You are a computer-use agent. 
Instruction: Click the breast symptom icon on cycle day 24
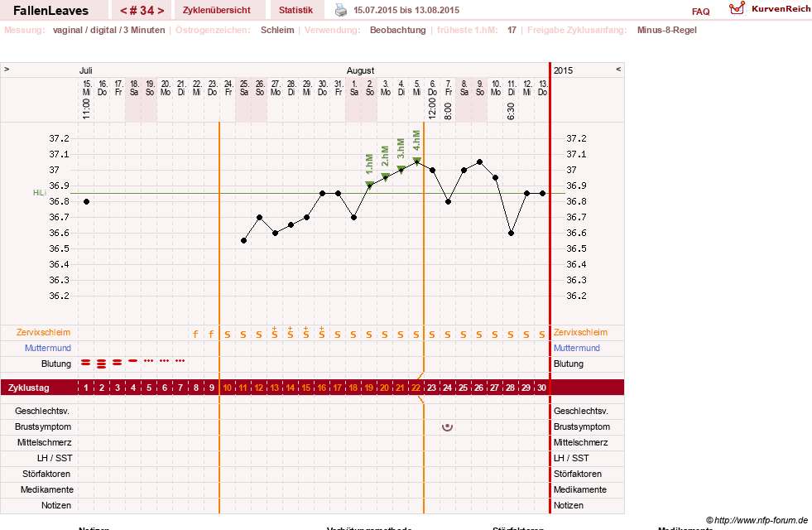(448, 427)
